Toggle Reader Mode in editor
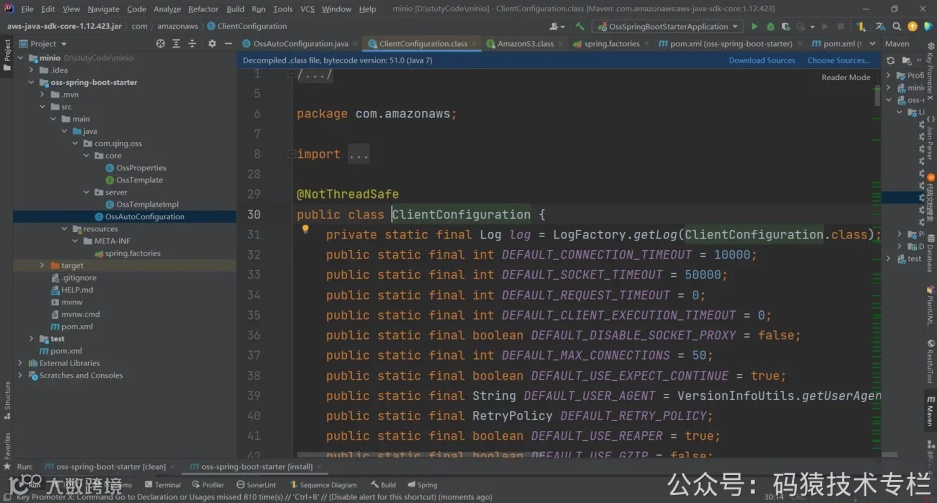 [845, 77]
